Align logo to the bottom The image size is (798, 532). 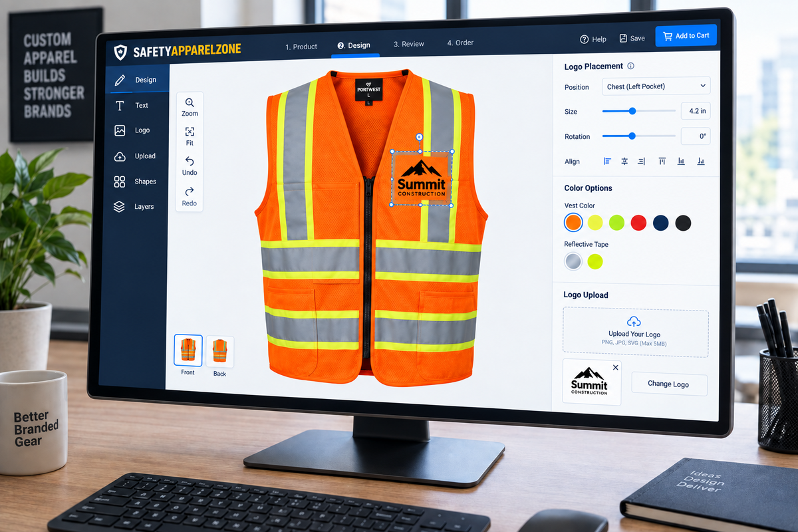[x=701, y=161]
